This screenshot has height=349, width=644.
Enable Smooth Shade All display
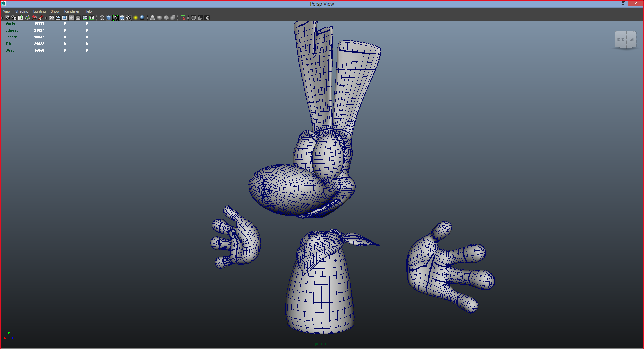coord(109,18)
